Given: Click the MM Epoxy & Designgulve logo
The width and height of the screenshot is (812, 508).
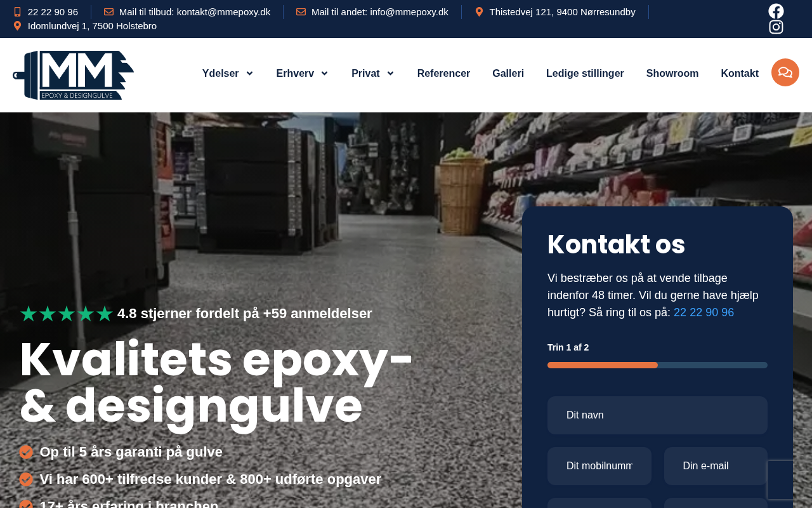Looking at the screenshot, I should [74, 75].
